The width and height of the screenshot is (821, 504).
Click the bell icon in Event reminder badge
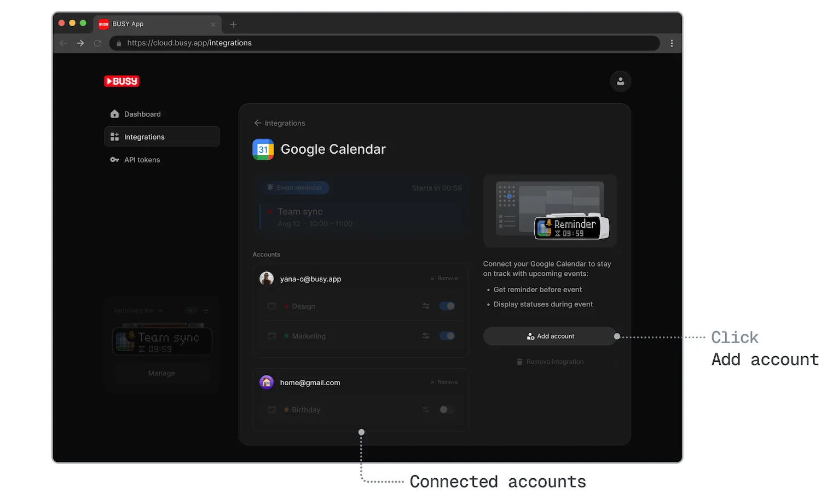pyautogui.click(x=270, y=188)
